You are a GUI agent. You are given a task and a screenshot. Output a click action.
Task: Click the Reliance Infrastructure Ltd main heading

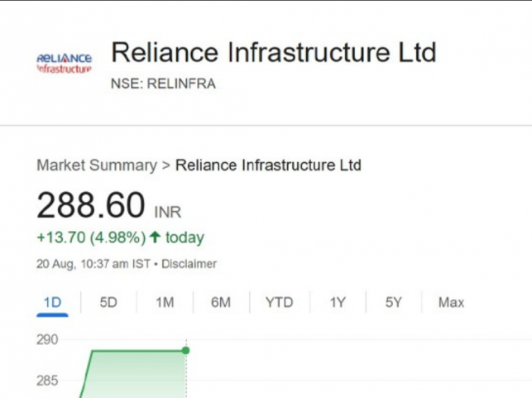tap(273, 53)
